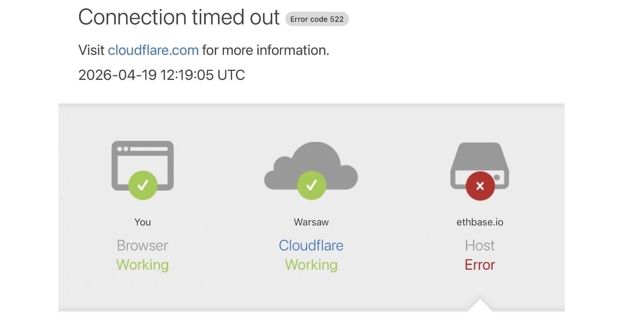The image size is (644, 322).
Task: Click the green checkmark on the browser icon
Action: tap(143, 185)
